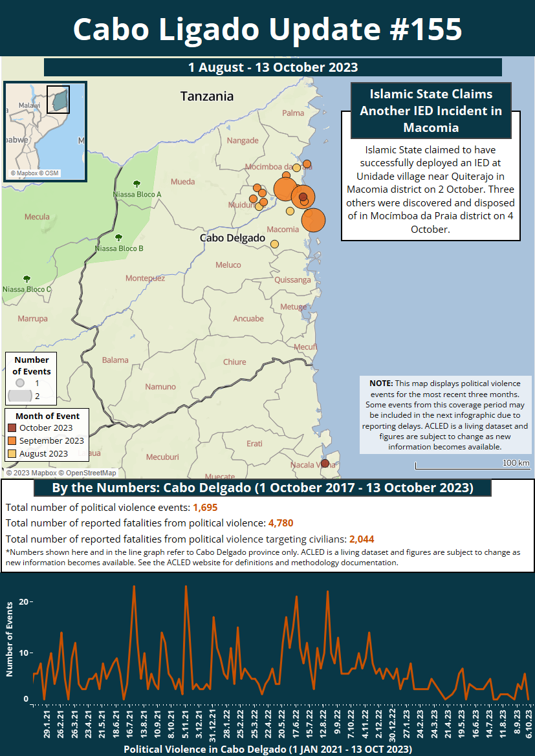Click the inset overview map of Mozambique
The image size is (535, 756).
click(x=45, y=131)
